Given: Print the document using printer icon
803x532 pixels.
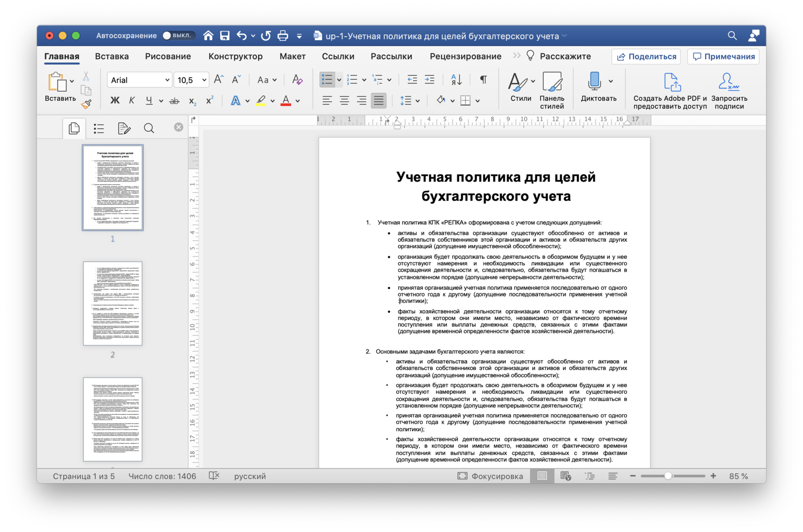Looking at the screenshot, I should coord(283,36).
